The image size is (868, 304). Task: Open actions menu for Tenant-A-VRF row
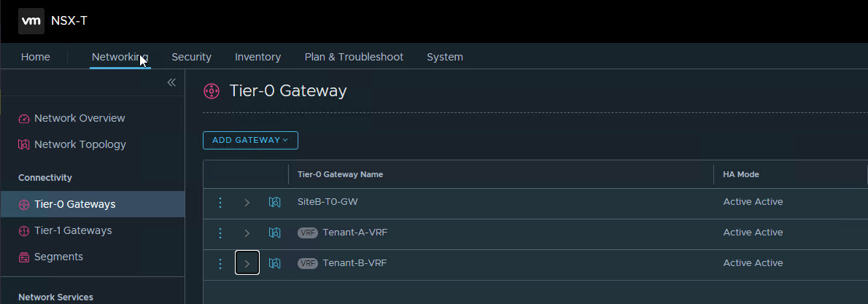tap(220, 233)
